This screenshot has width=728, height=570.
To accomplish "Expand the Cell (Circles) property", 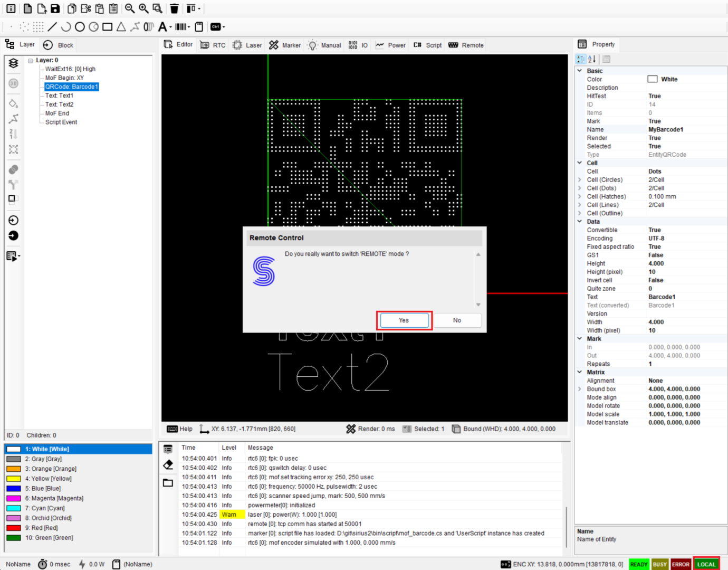I will click(x=580, y=179).
